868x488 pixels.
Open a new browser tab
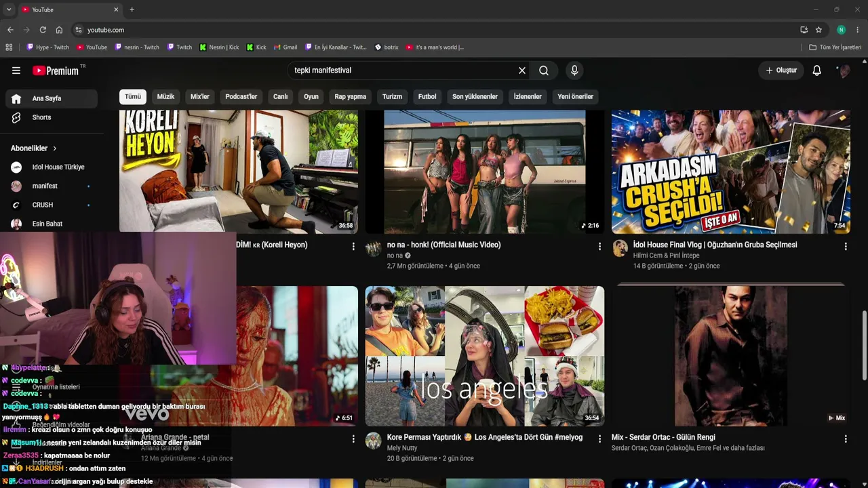(x=132, y=9)
